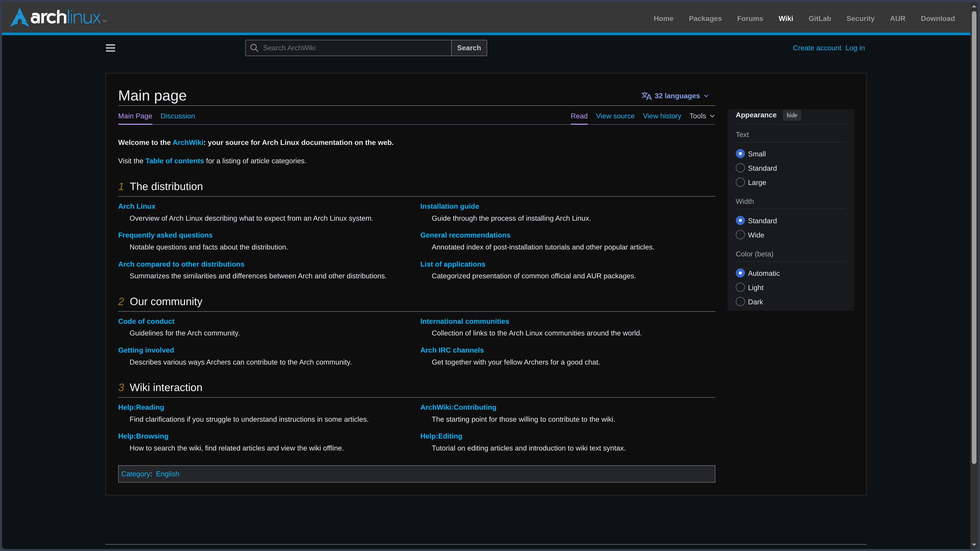Select Standard width option

tap(740, 221)
